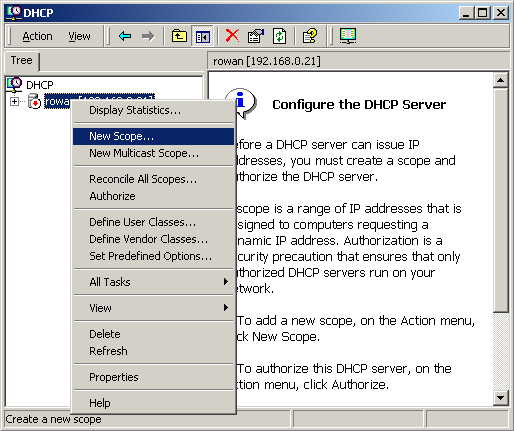This screenshot has width=514, height=431.
Task: Click the blue Back arrow icon
Action: (x=125, y=36)
